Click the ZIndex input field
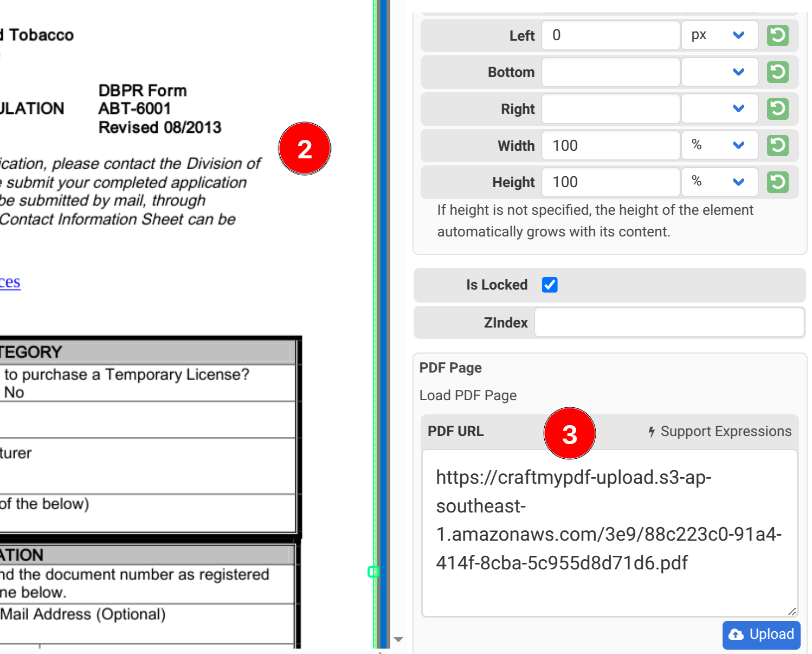 click(669, 323)
